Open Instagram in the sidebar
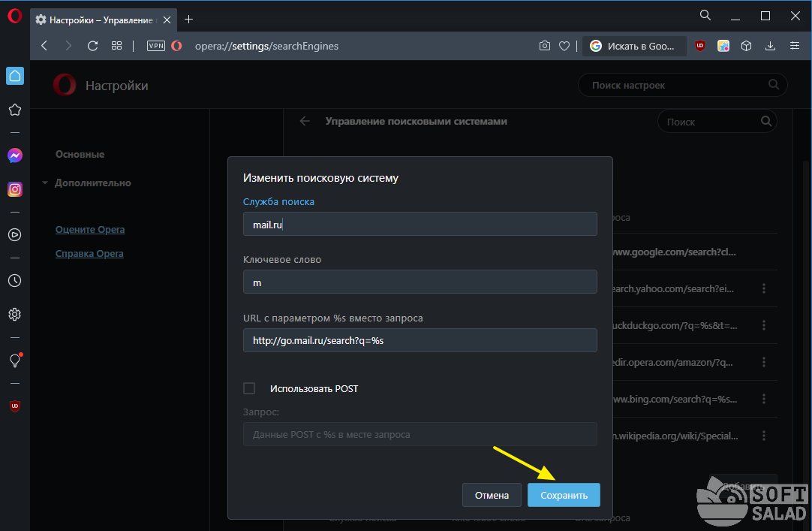Screen dimensions: 812x531 click(14, 189)
